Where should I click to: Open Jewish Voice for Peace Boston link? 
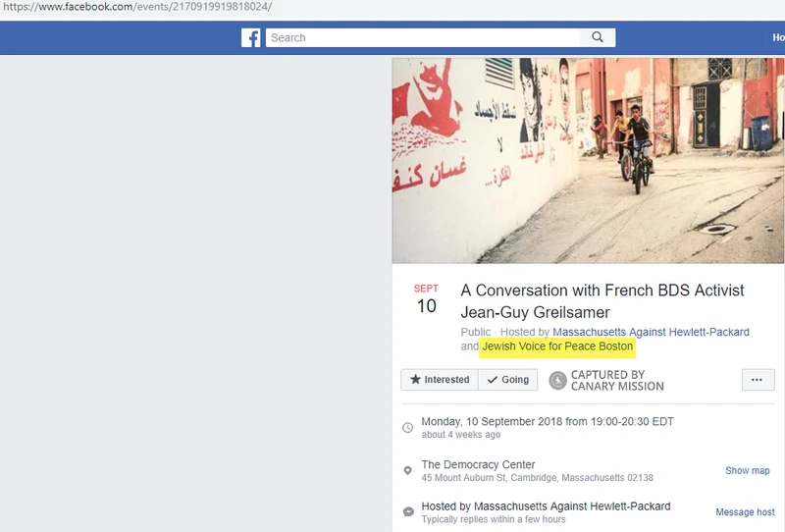click(557, 346)
